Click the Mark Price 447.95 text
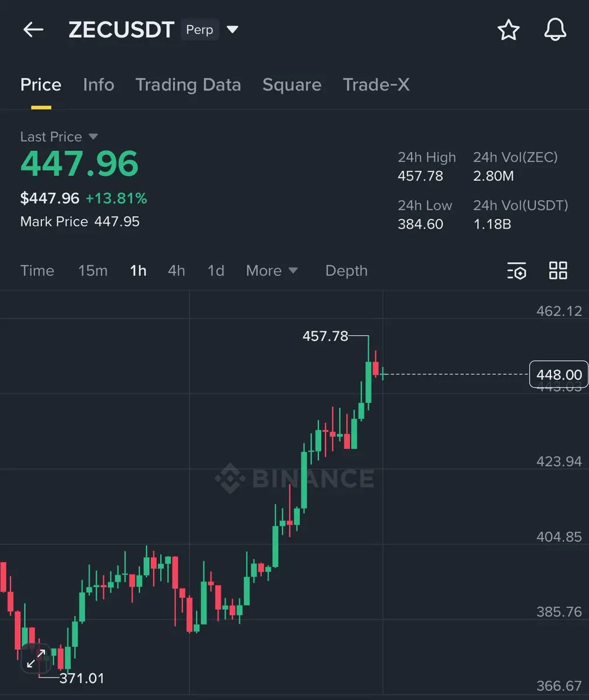Viewport: 589px width, 700px height. pyautogui.click(x=80, y=222)
